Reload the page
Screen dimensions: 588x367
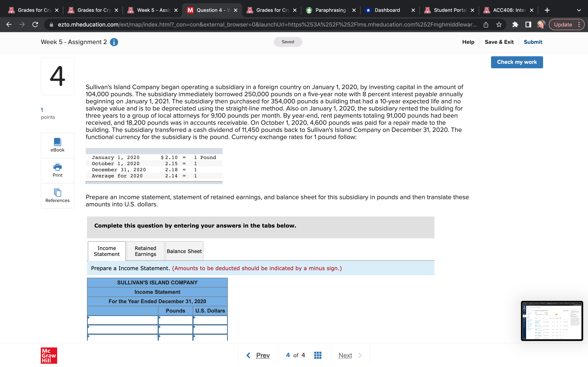pyautogui.click(x=35, y=24)
